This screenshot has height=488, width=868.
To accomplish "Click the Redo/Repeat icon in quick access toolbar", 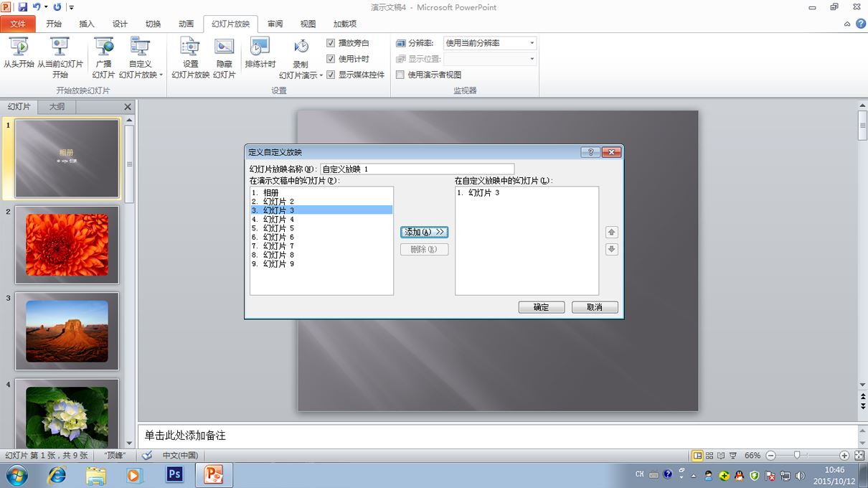I will pos(57,7).
